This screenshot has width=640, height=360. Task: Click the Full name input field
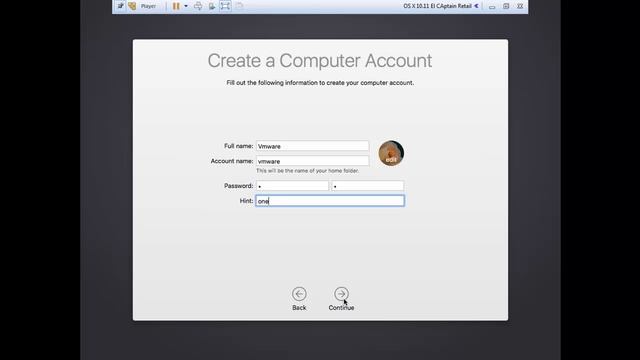coord(312,146)
